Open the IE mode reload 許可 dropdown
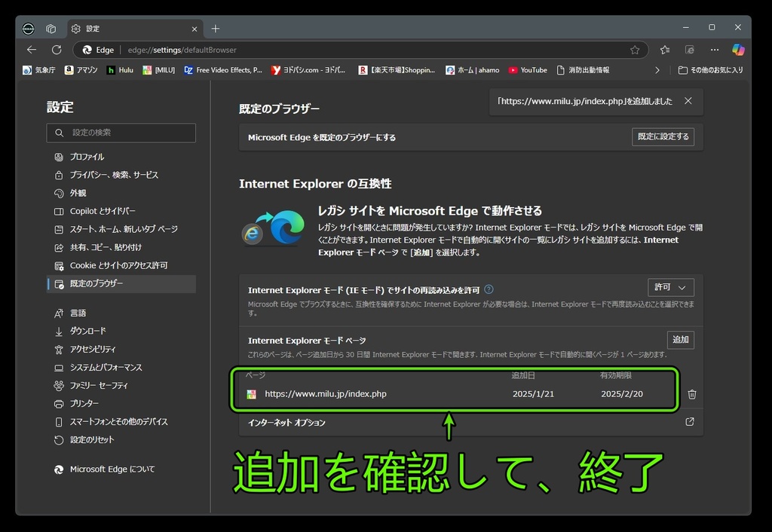The image size is (772, 532). [671, 287]
